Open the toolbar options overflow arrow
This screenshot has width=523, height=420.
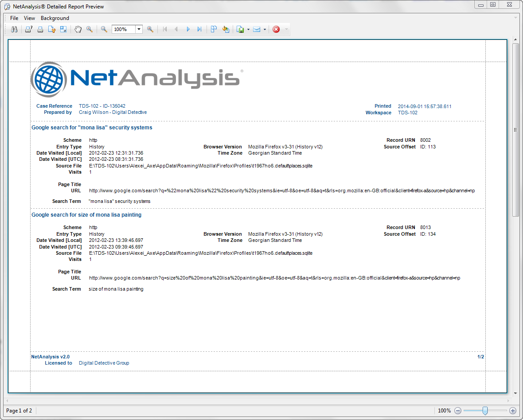[286, 29]
